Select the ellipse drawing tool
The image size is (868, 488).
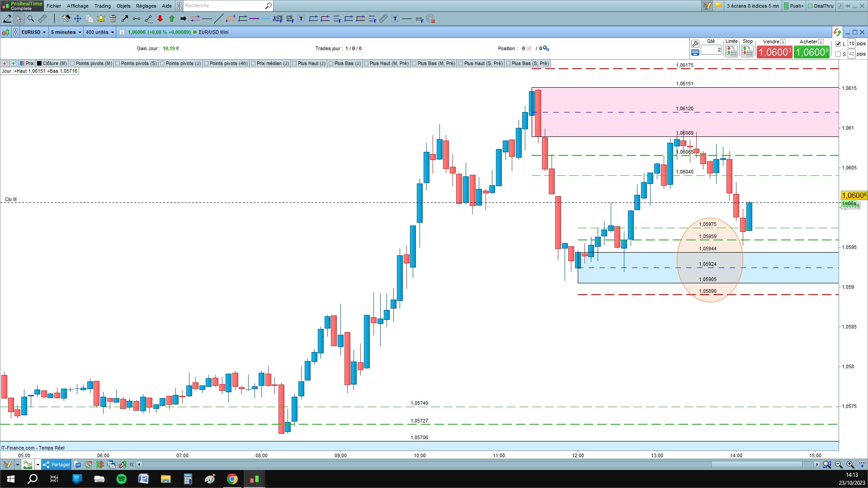[x=231, y=19]
